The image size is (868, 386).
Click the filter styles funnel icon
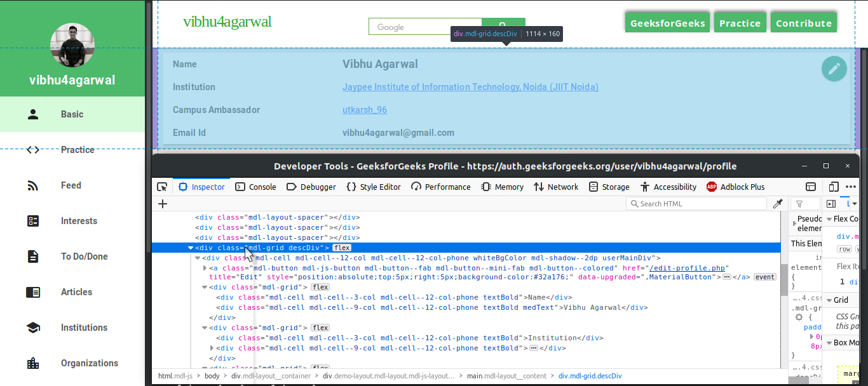[799, 204]
